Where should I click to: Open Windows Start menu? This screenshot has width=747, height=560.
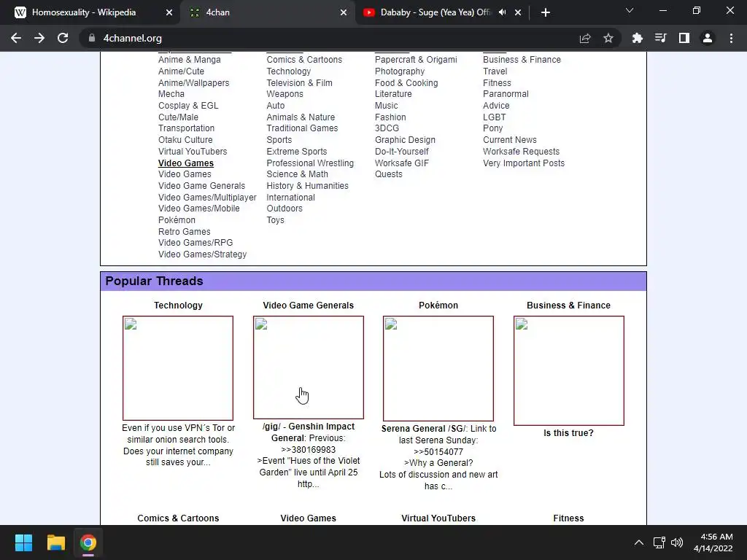(23, 542)
